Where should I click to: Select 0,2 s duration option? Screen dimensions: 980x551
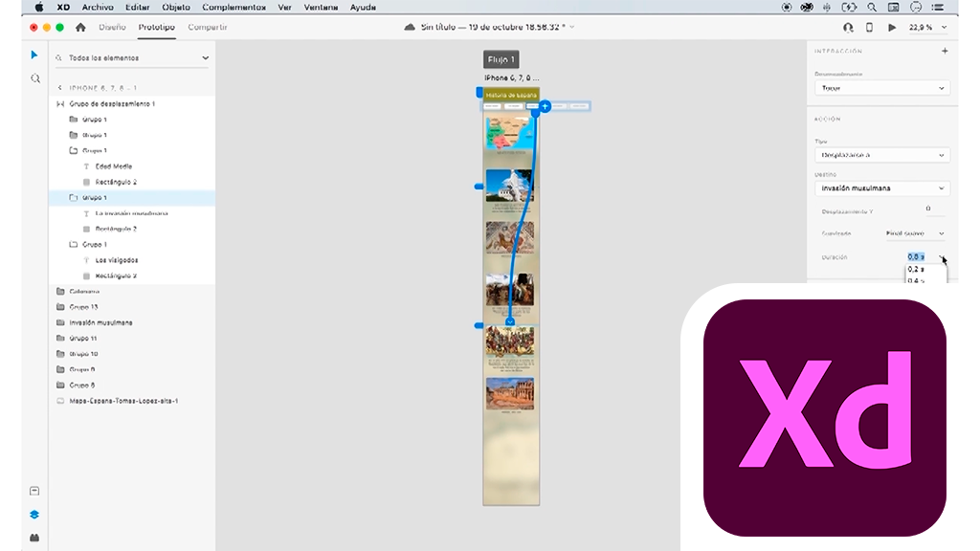tap(916, 270)
